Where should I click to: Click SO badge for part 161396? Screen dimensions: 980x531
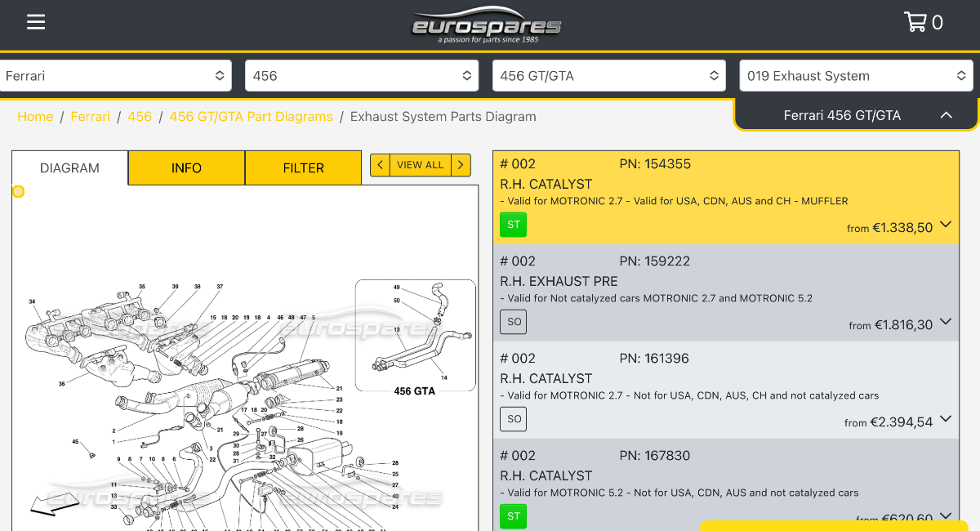point(514,419)
